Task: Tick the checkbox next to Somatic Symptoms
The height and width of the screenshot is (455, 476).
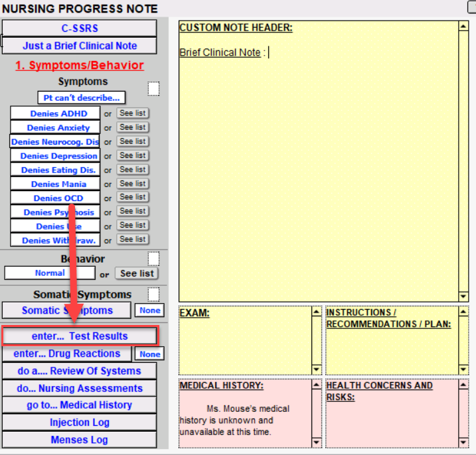Action: [153, 294]
